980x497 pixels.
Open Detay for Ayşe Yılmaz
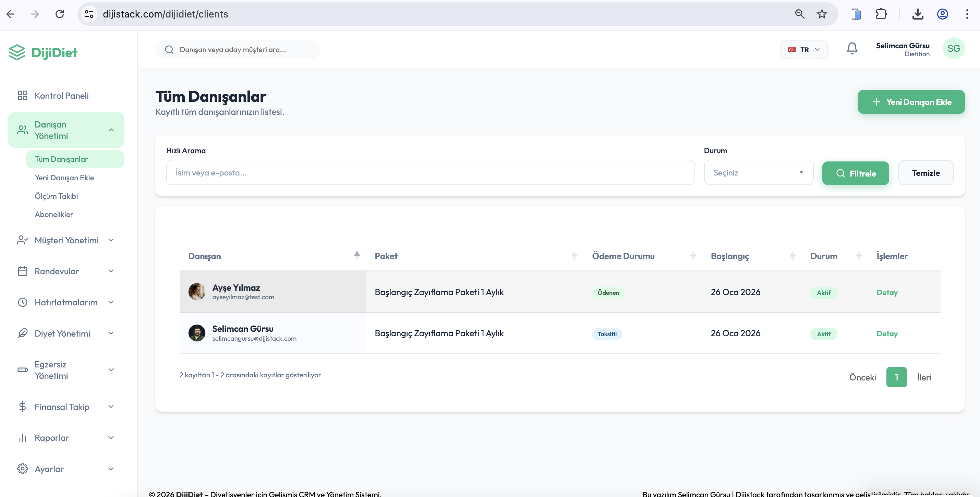(887, 292)
